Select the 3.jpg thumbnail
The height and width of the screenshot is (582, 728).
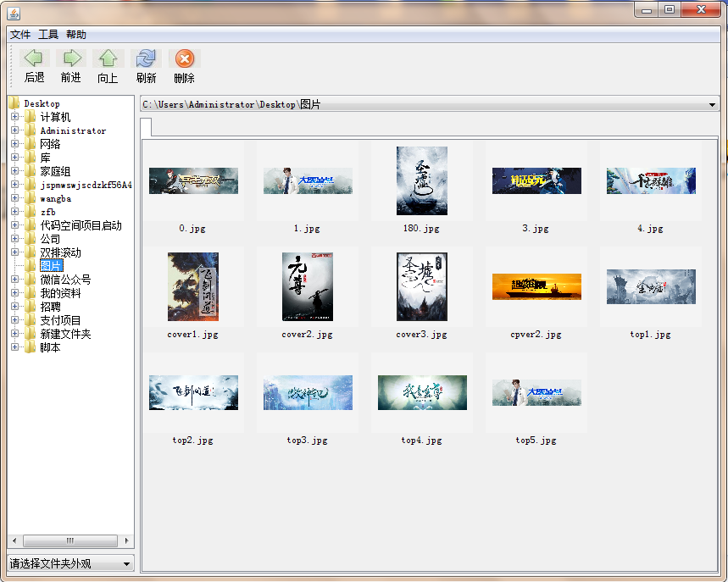[x=536, y=180]
